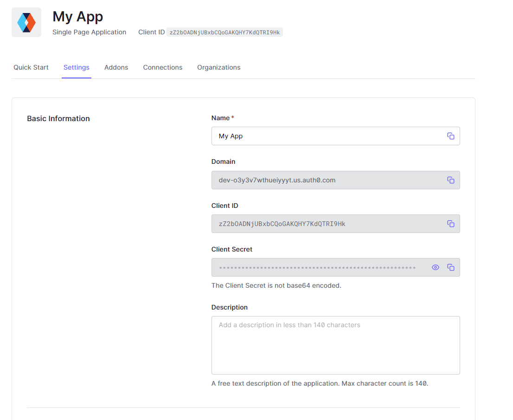Click the Basic Information section heading

point(58,118)
